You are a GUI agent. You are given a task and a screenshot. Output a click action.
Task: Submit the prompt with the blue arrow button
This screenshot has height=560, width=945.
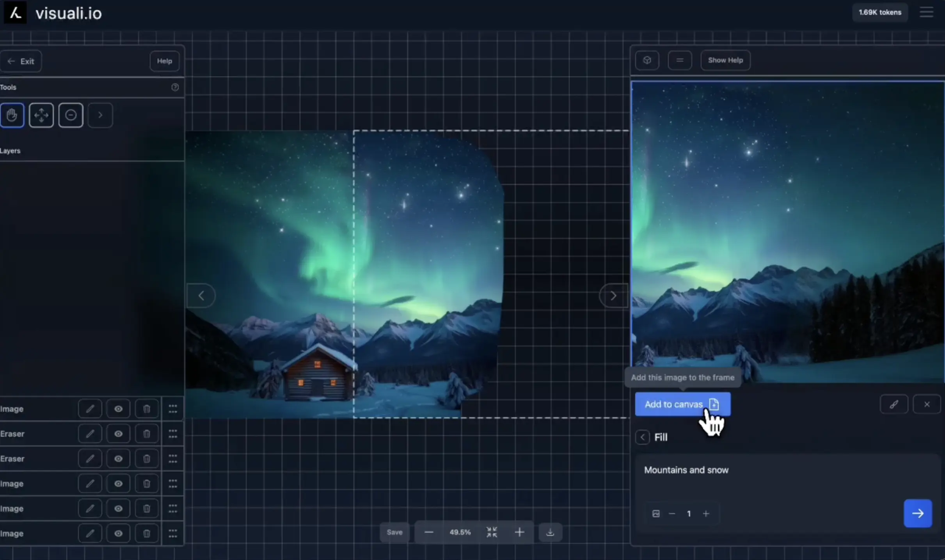[x=918, y=513]
